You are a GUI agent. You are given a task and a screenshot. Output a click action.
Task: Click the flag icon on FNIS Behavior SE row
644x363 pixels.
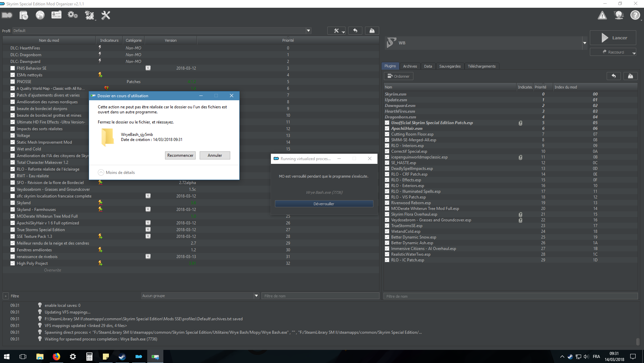(x=148, y=68)
